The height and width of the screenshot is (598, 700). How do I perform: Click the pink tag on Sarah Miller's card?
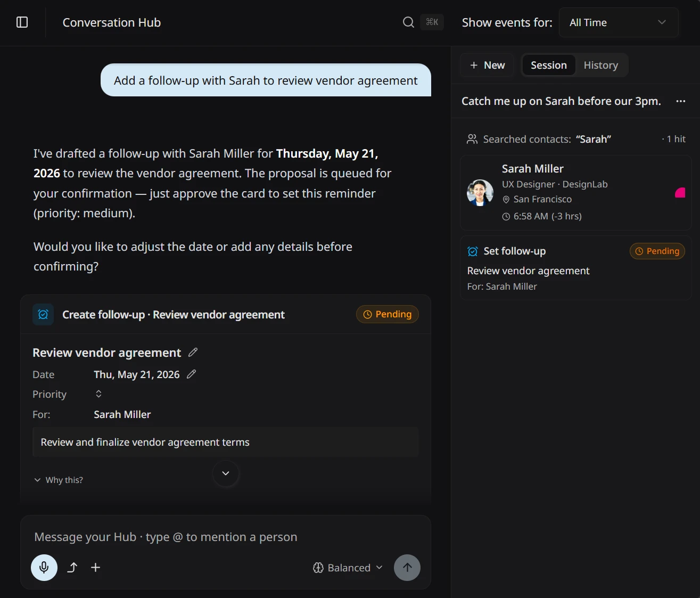[x=680, y=193]
